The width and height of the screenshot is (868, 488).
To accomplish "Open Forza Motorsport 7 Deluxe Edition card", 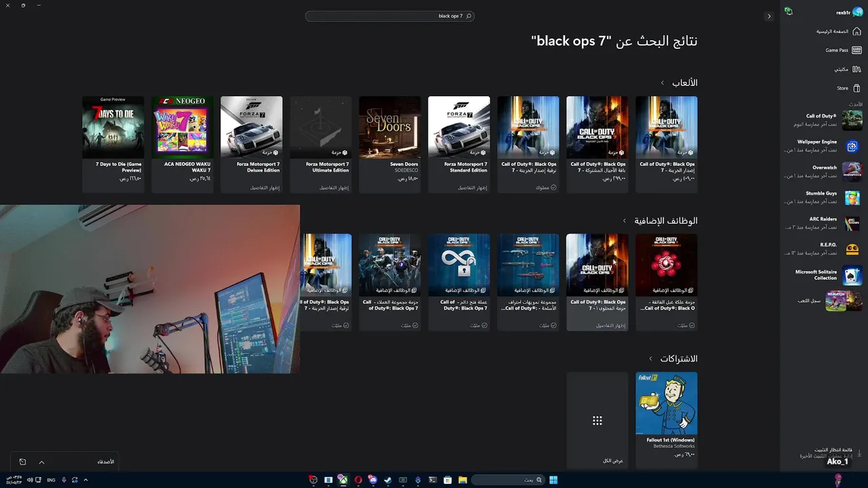I will [252, 144].
